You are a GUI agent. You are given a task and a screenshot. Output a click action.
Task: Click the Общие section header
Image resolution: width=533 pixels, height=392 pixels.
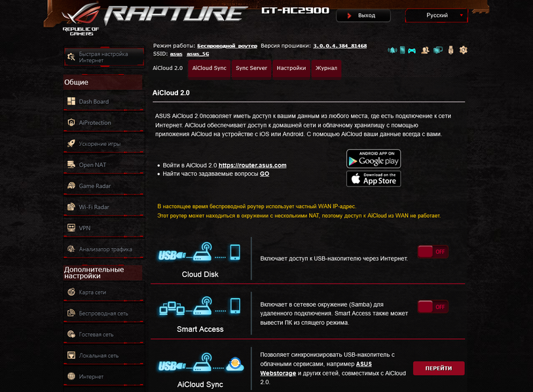(103, 82)
